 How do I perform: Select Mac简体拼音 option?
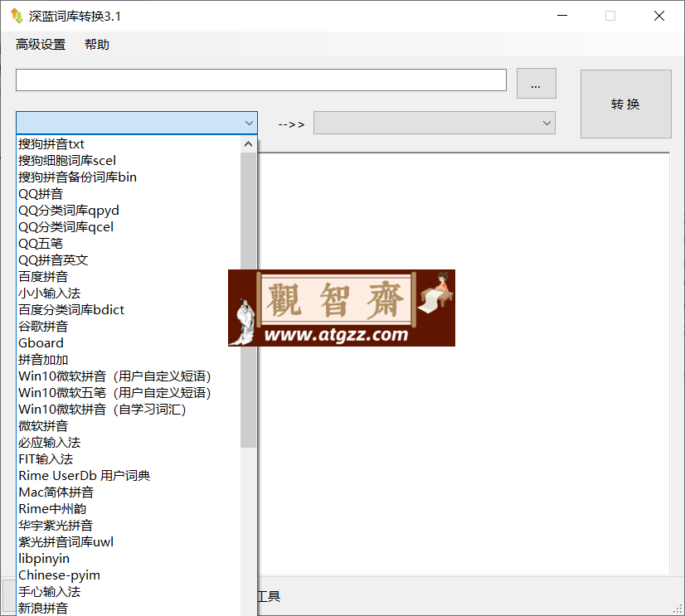[x=129, y=492]
